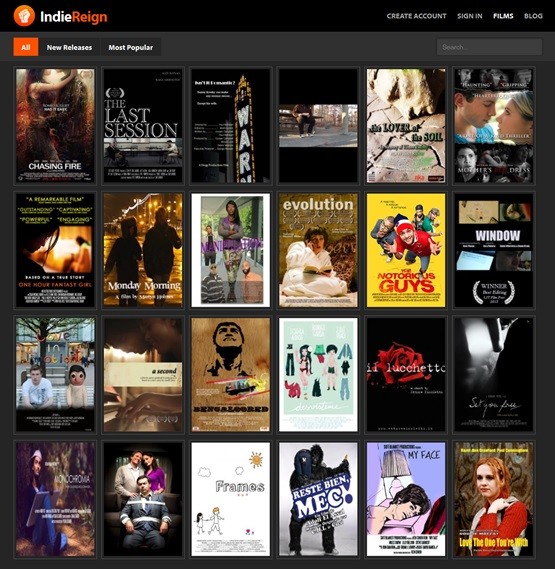Open the Frames film poster
The height and width of the screenshot is (569, 555).
pyautogui.click(x=230, y=499)
